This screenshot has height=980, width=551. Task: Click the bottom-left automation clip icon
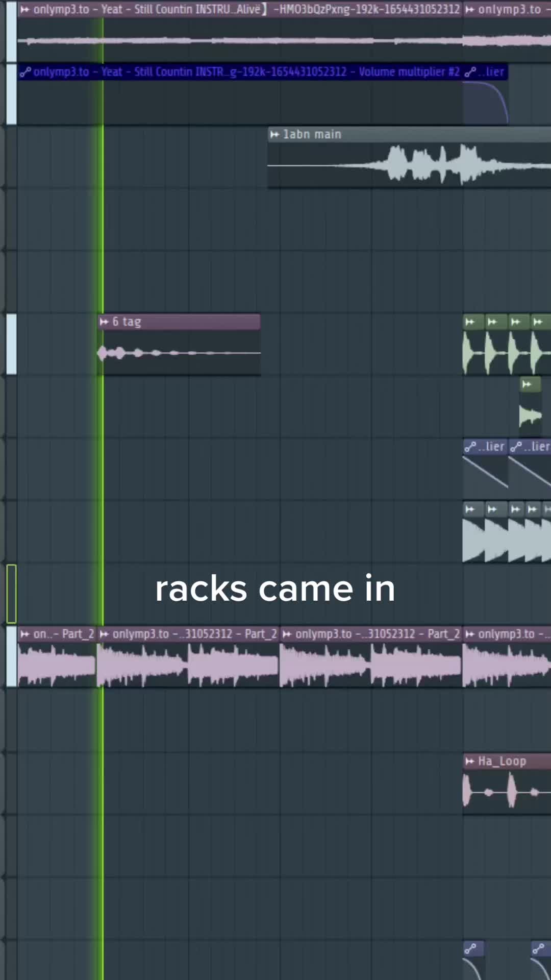[x=470, y=949]
